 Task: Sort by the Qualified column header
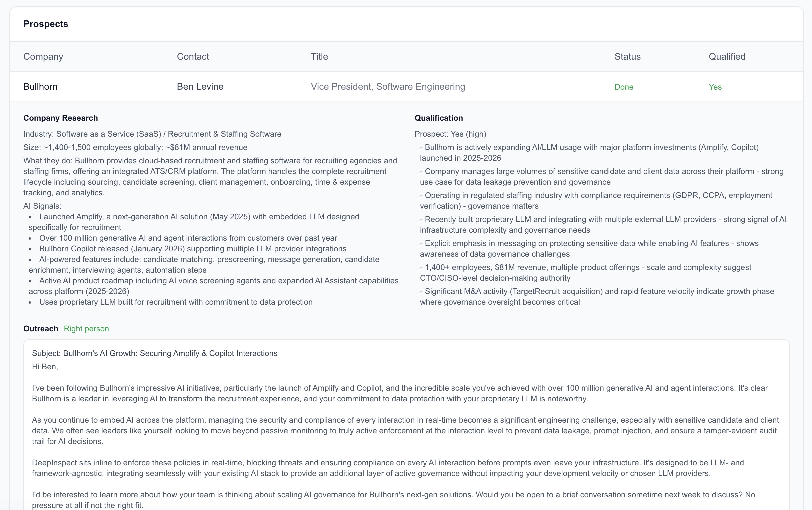tap(727, 56)
